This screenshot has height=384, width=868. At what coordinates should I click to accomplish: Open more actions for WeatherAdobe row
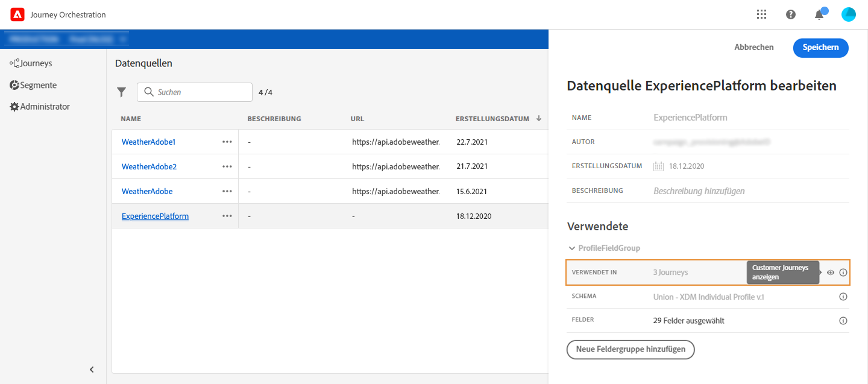coord(227,191)
